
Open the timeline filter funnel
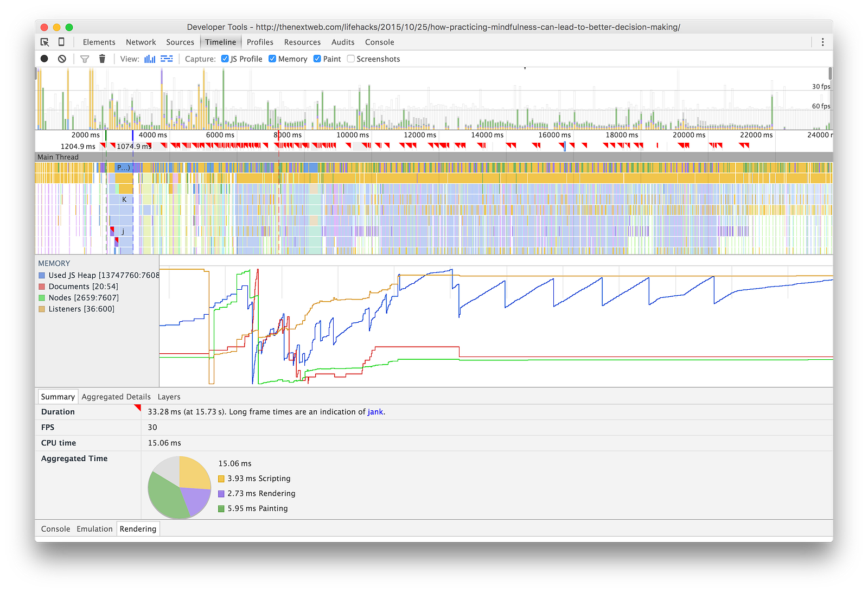click(x=85, y=59)
